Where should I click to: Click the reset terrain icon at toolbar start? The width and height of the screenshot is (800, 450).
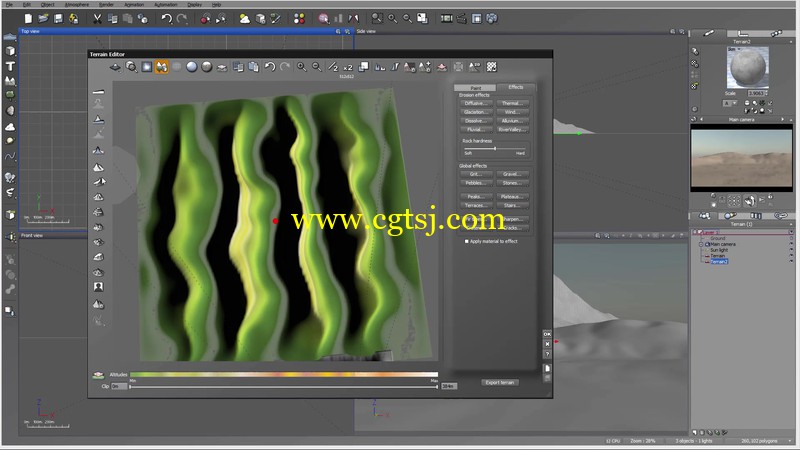click(115, 67)
